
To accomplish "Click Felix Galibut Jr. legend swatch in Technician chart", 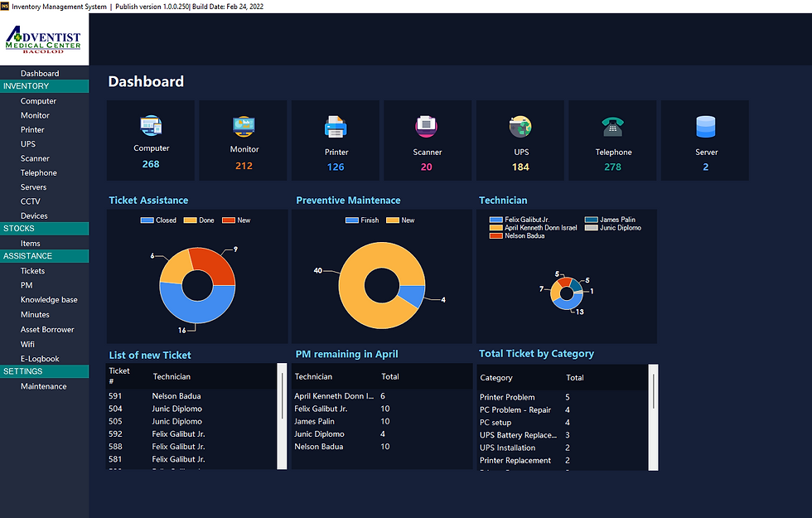I will point(496,220).
